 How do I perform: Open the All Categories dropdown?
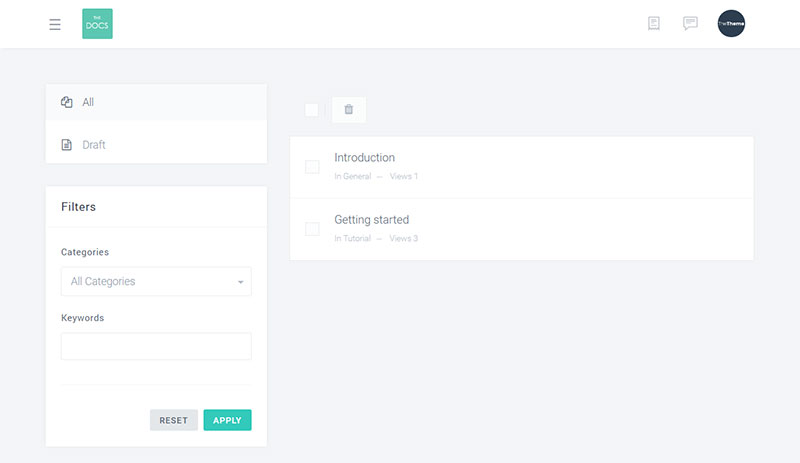point(156,282)
